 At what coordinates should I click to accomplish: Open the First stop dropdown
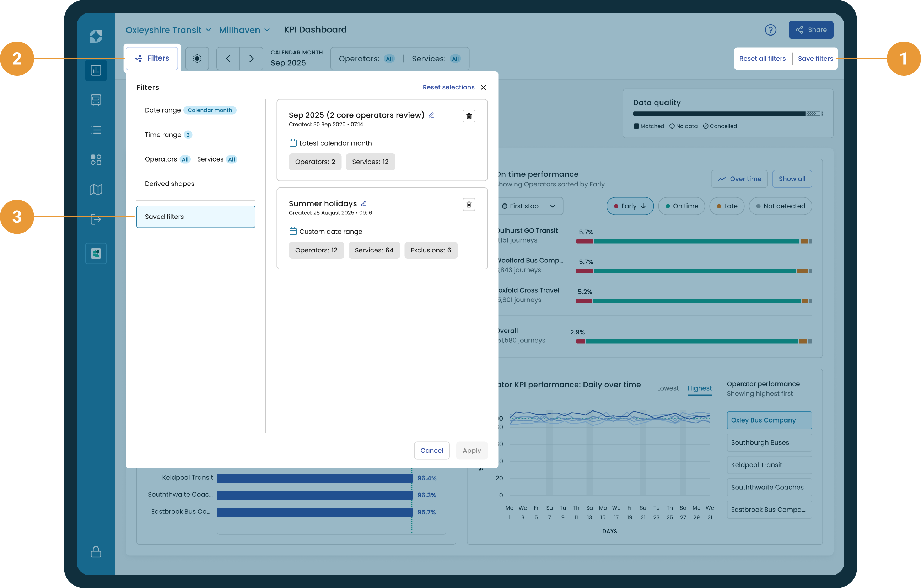point(530,206)
